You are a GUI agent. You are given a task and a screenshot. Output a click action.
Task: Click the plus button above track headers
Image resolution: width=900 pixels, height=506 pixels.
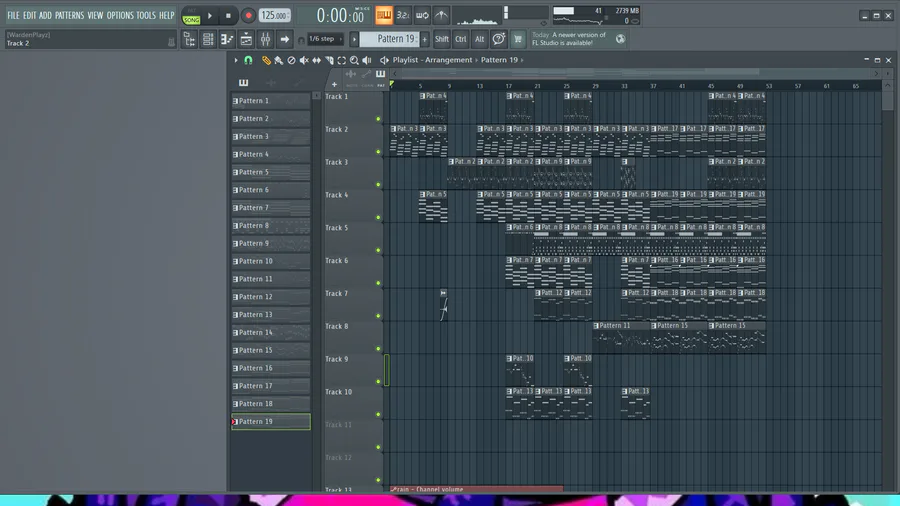click(334, 84)
